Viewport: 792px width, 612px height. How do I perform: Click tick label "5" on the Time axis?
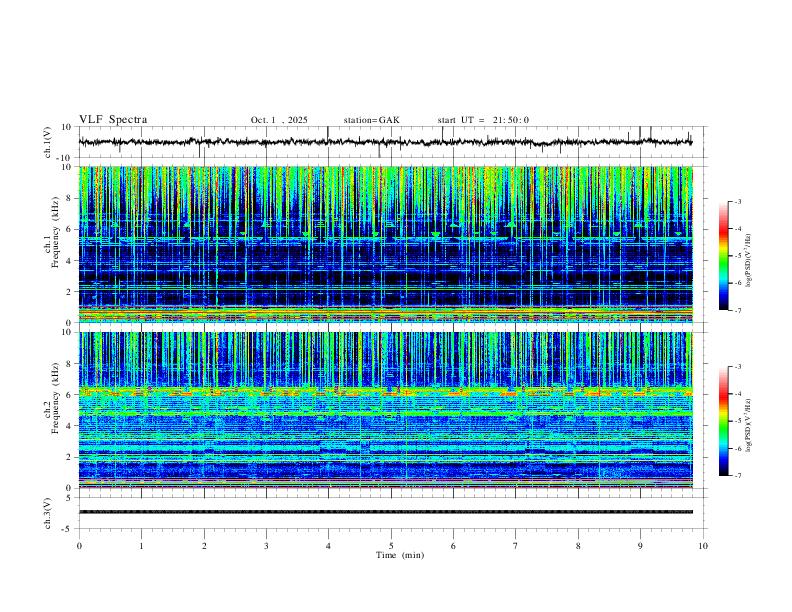(391, 546)
